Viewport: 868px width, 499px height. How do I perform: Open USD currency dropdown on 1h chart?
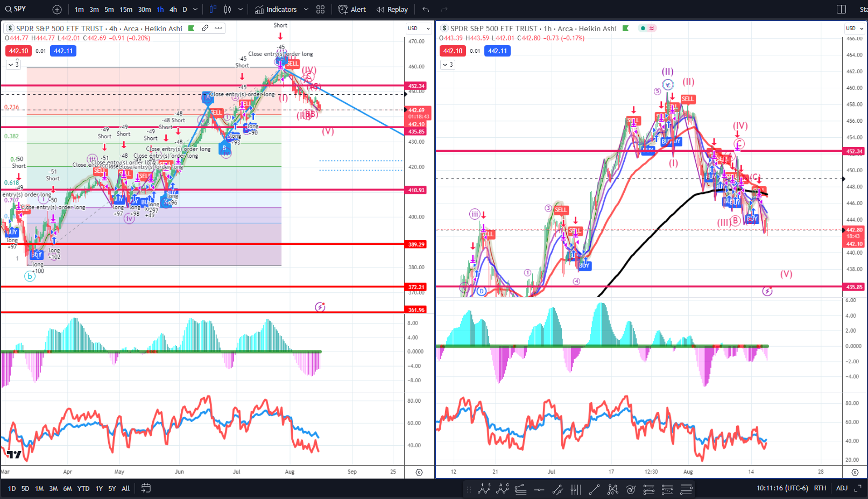coord(855,29)
